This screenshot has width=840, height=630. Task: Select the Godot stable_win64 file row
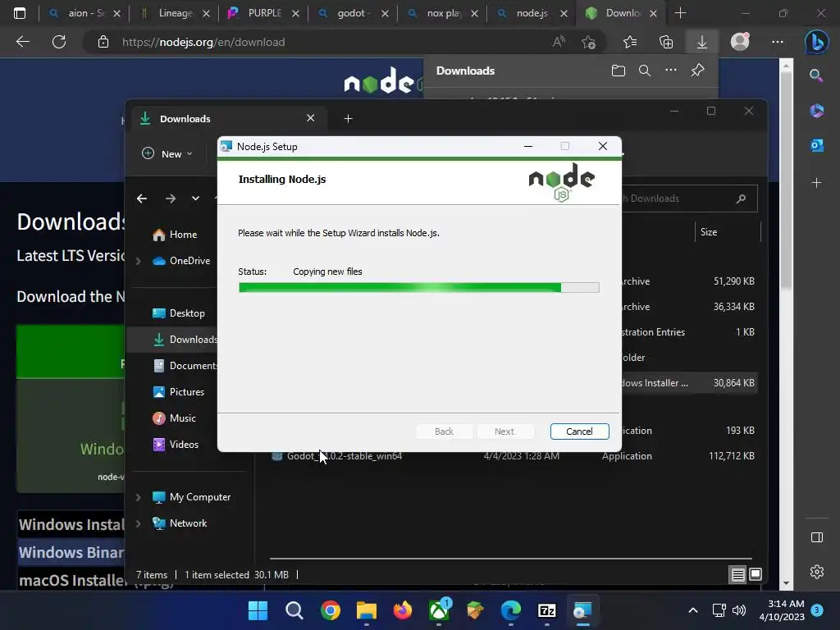(x=512, y=456)
